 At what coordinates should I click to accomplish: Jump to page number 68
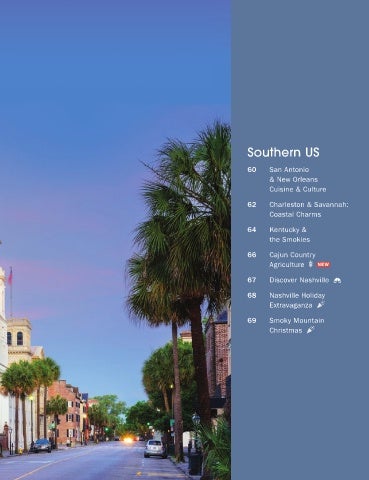(x=252, y=295)
